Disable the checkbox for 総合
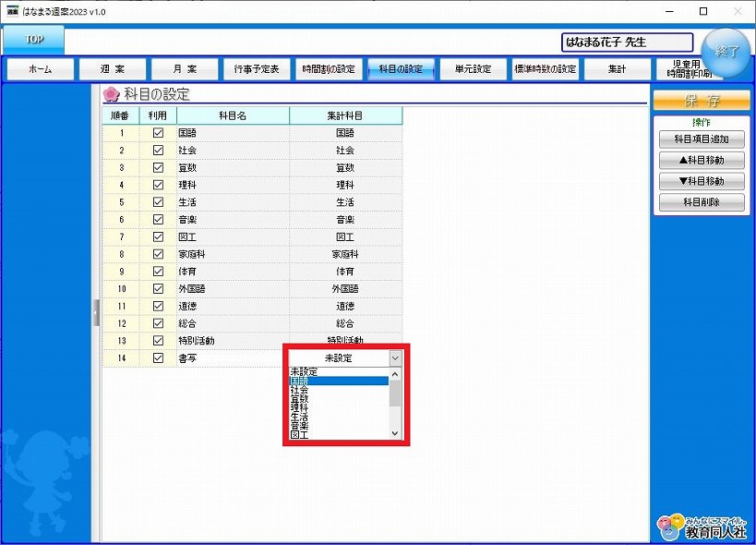This screenshot has width=756, height=545. click(158, 323)
